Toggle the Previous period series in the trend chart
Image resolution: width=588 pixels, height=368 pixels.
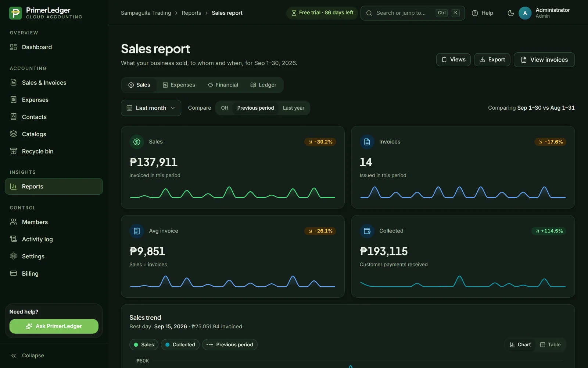[230, 345]
